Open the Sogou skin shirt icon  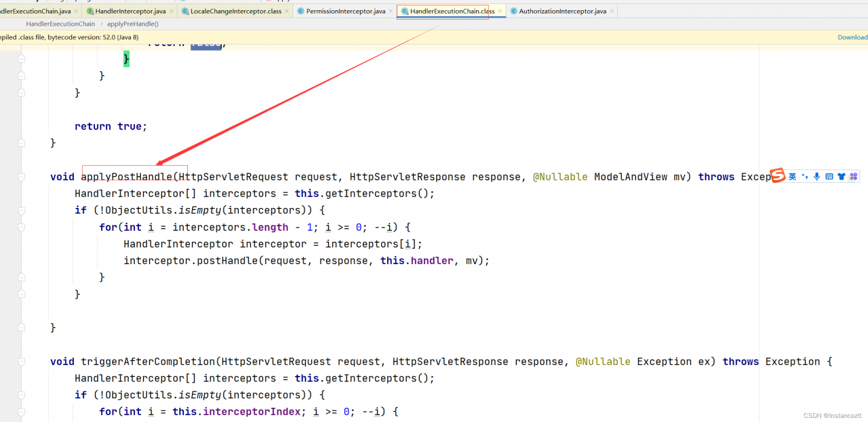click(842, 177)
